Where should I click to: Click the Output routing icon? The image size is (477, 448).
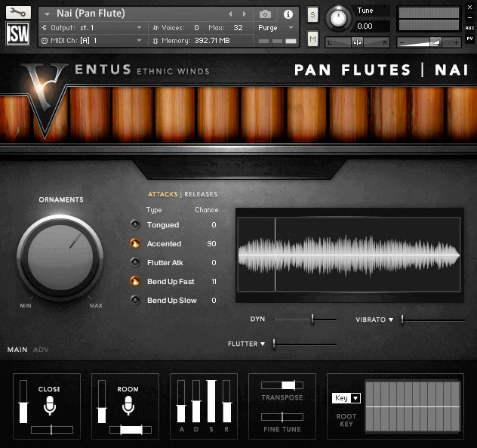[x=44, y=28]
